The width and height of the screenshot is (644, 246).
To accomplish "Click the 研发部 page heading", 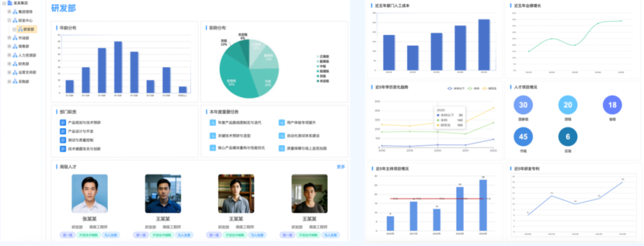I will (64, 8).
